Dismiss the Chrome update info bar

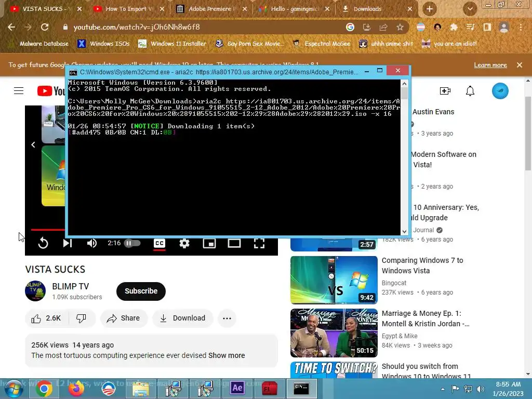coord(520,65)
